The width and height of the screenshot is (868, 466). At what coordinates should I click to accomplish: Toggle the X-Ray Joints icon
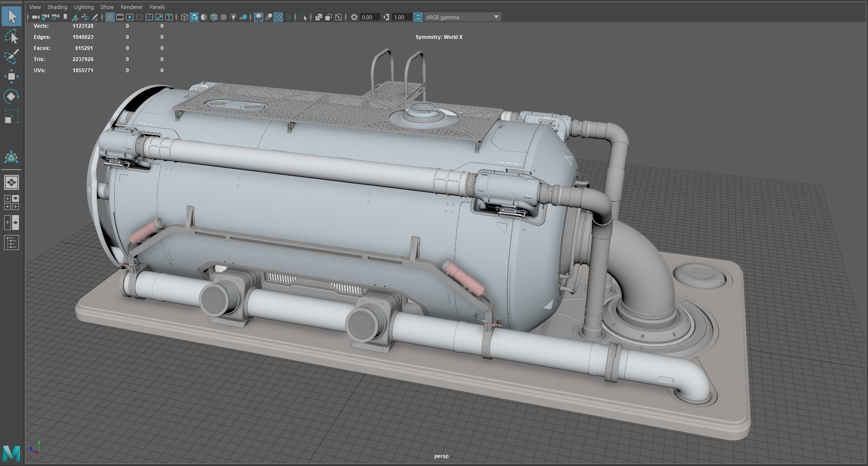(338, 17)
